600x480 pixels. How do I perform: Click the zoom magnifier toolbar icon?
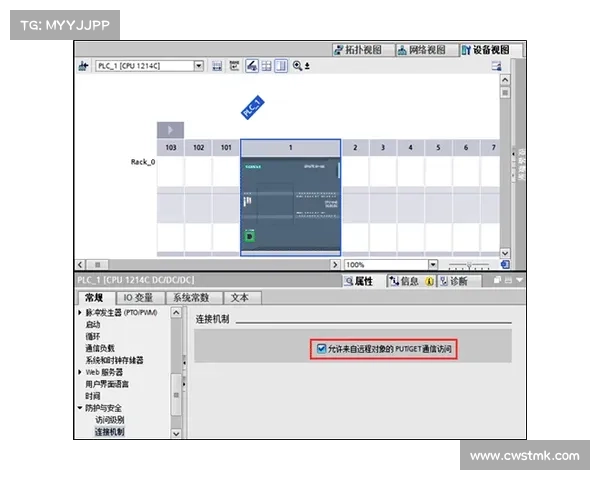[297, 65]
